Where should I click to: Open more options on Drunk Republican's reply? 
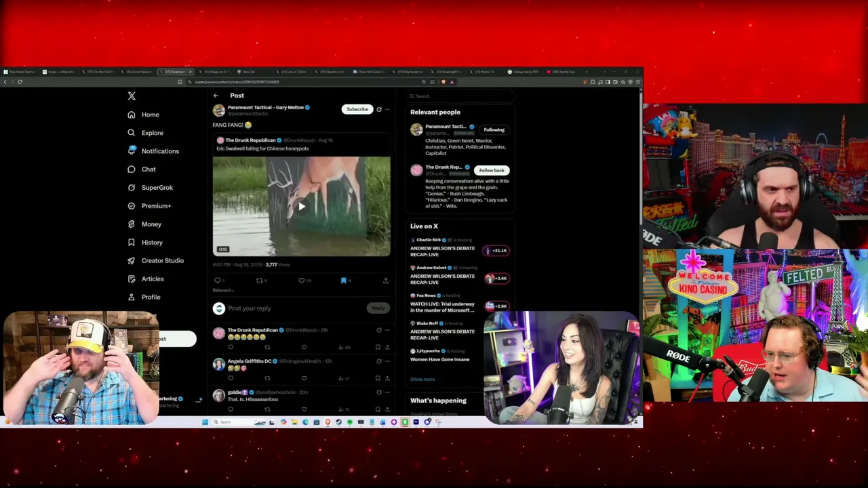387,330
